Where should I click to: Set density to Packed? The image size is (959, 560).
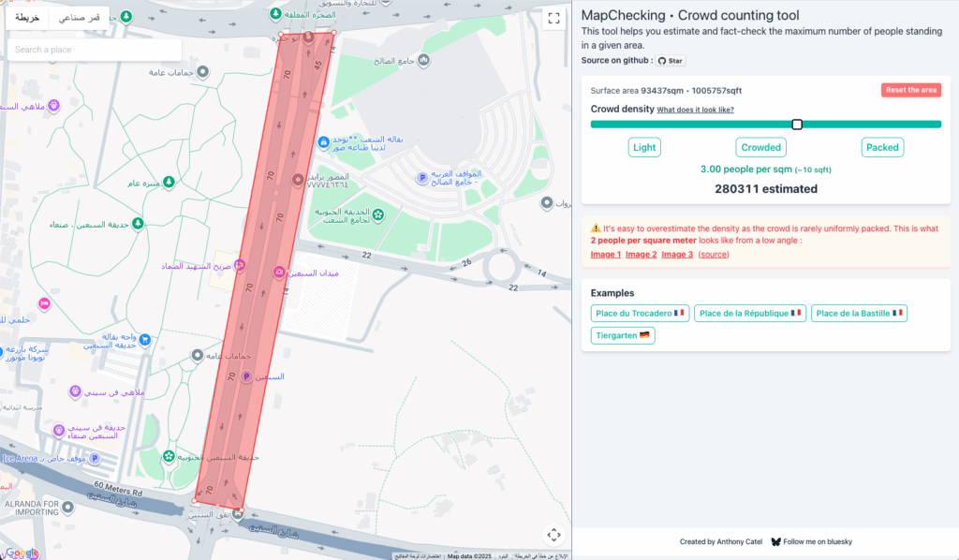(x=882, y=147)
